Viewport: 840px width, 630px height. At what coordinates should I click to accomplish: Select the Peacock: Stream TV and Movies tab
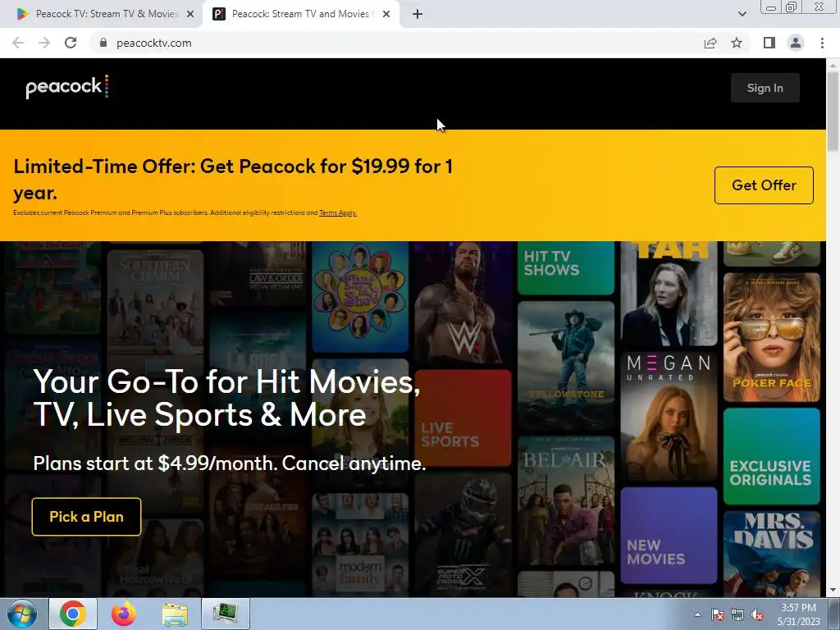tap(300, 14)
